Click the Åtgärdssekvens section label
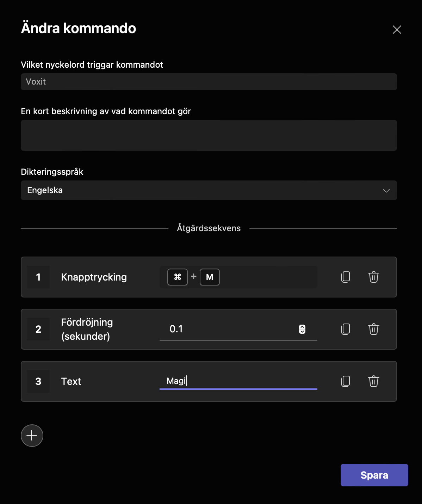Viewport: 422px width, 504px height. pos(209,228)
